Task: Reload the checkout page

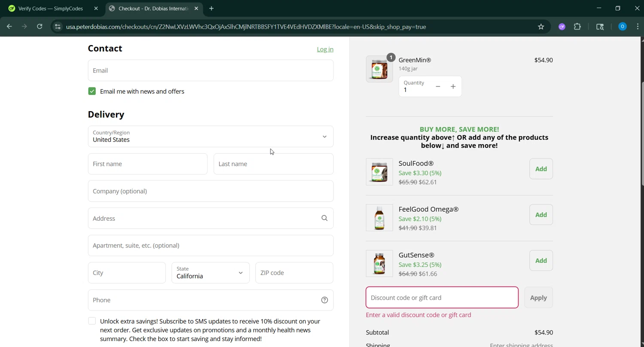Action: (39, 27)
